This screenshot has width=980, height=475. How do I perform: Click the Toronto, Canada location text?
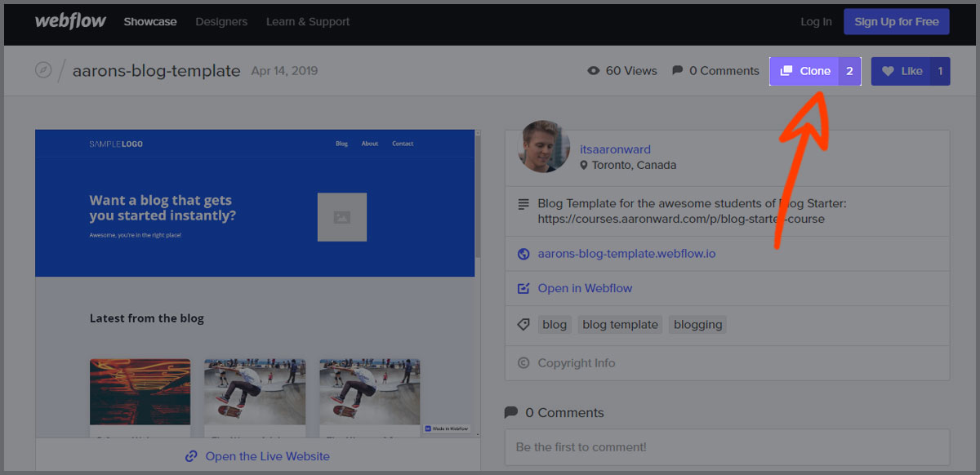click(x=634, y=165)
